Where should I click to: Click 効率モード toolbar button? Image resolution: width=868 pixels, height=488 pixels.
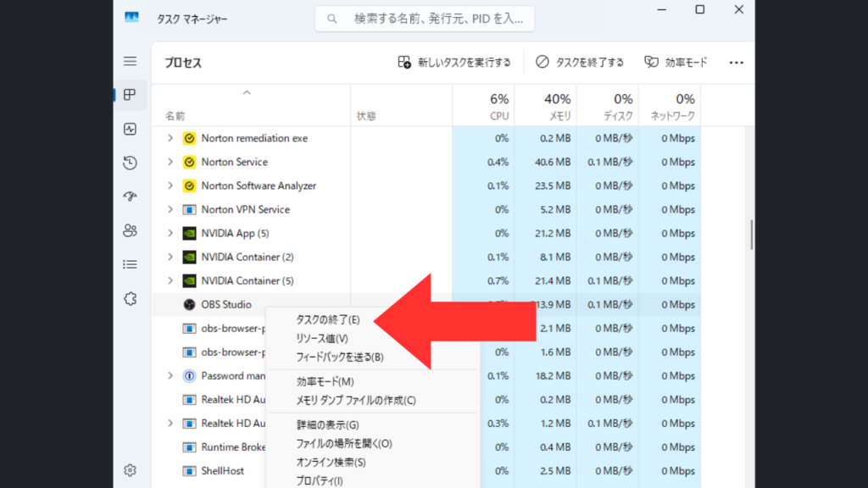tap(676, 63)
